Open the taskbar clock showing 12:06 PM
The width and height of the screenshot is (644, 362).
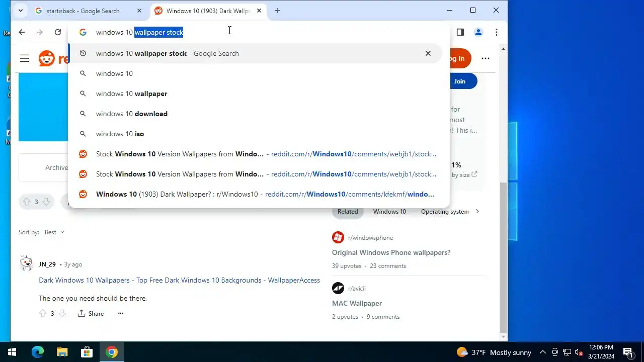coord(601,352)
